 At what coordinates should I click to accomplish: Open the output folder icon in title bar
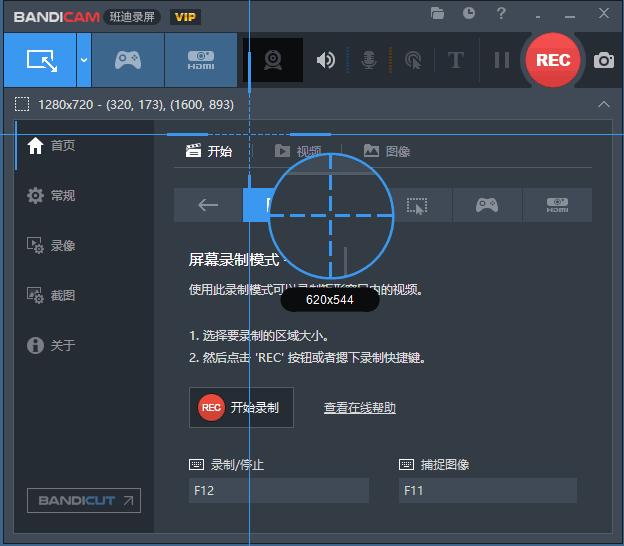coord(438,13)
